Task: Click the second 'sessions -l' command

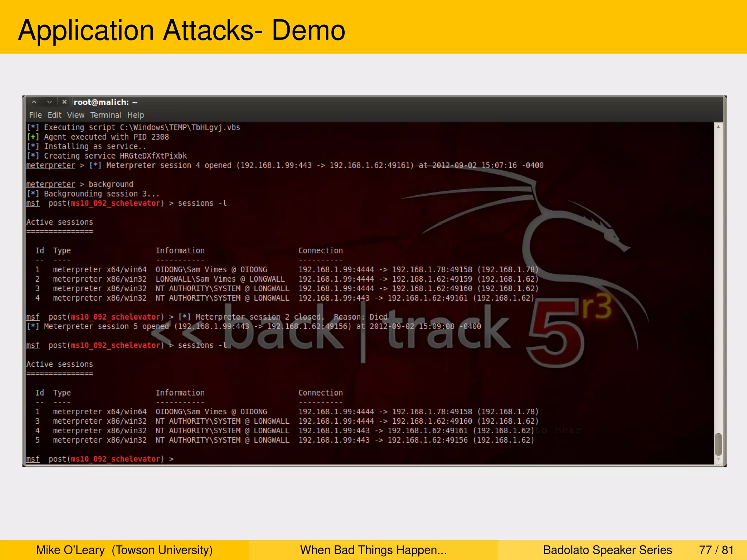Action: coord(202,346)
